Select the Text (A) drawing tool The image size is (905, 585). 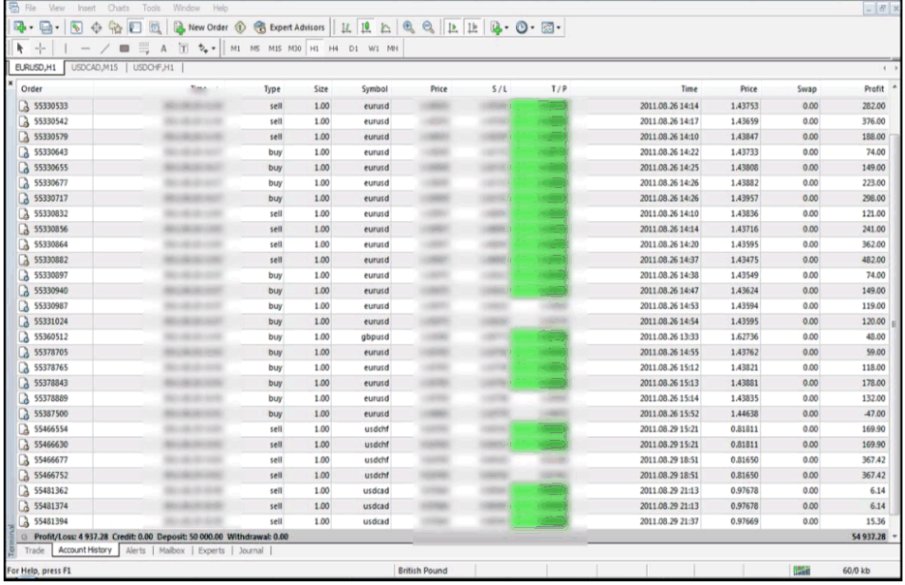(163, 48)
